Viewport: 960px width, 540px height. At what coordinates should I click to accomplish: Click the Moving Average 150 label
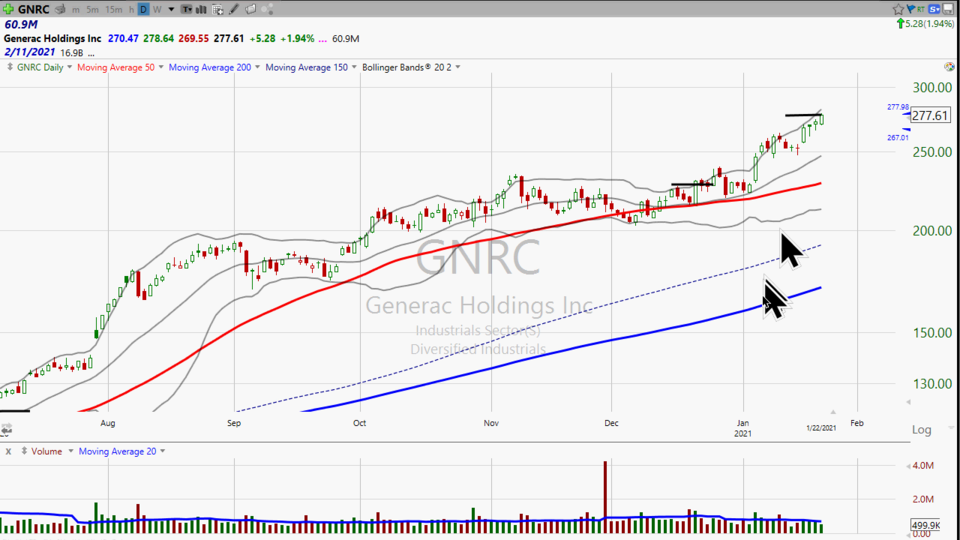pyautogui.click(x=306, y=67)
